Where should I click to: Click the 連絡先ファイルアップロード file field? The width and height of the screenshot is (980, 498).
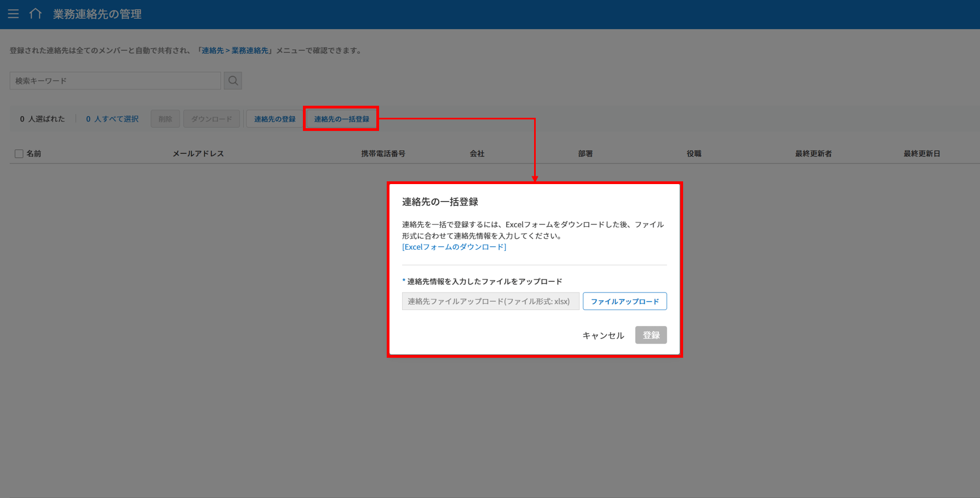coord(490,301)
